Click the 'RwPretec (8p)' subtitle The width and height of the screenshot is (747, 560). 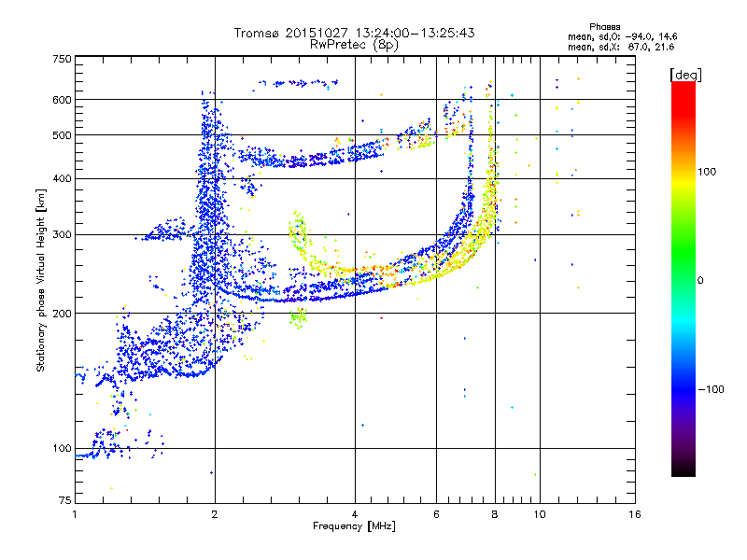(x=354, y=45)
